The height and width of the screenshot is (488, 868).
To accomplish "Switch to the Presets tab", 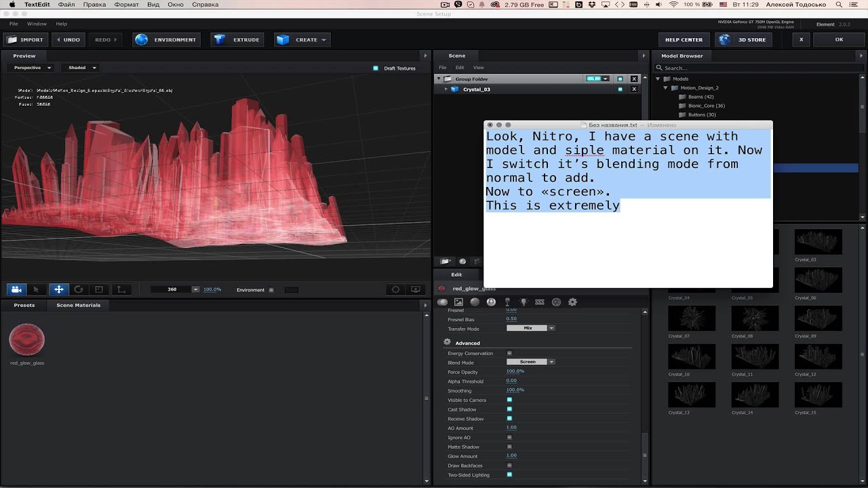I will 24,305.
